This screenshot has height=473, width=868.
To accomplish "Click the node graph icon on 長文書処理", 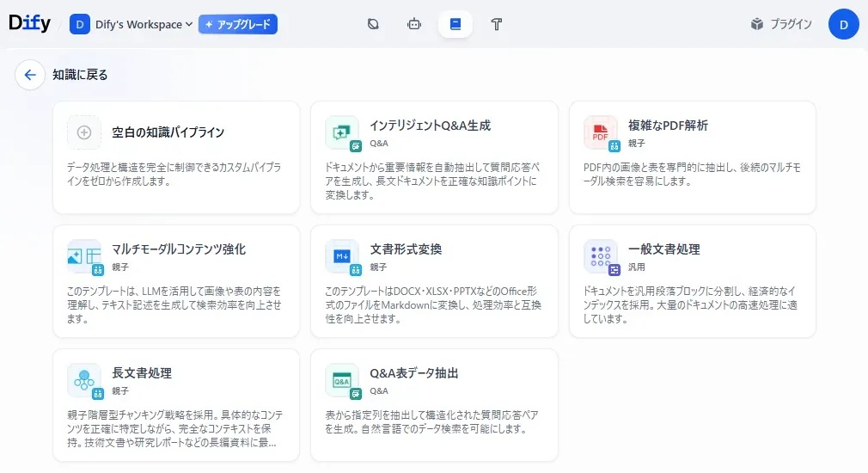I will click(84, 380).
